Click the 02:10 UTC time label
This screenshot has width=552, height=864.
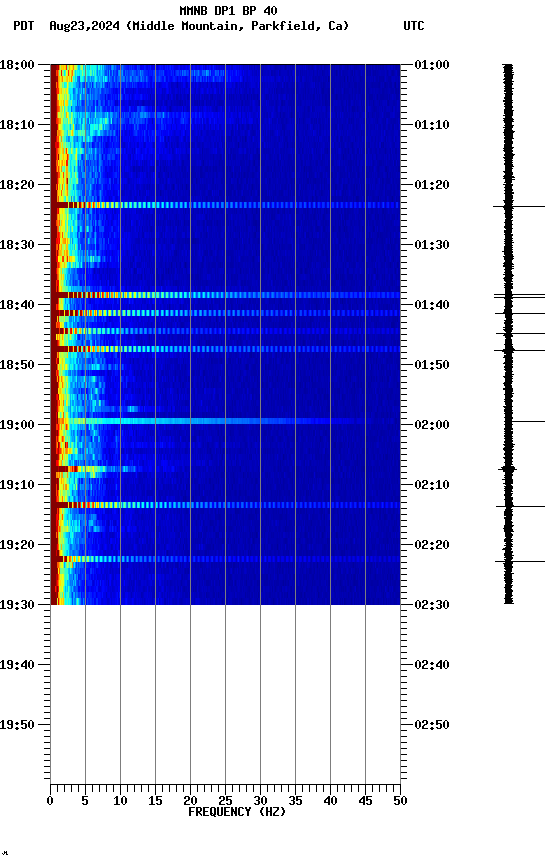[x=432, y=485]
